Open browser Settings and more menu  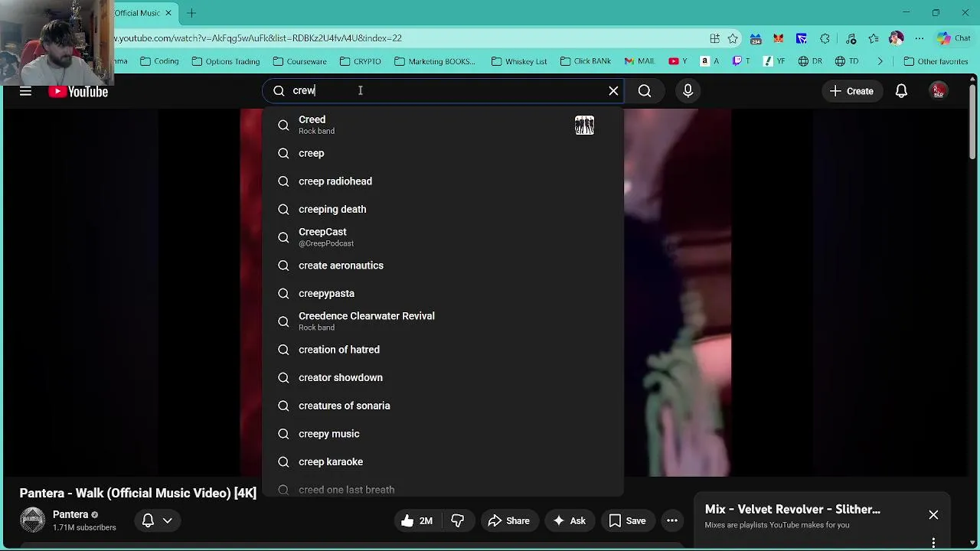click(920, 38)
